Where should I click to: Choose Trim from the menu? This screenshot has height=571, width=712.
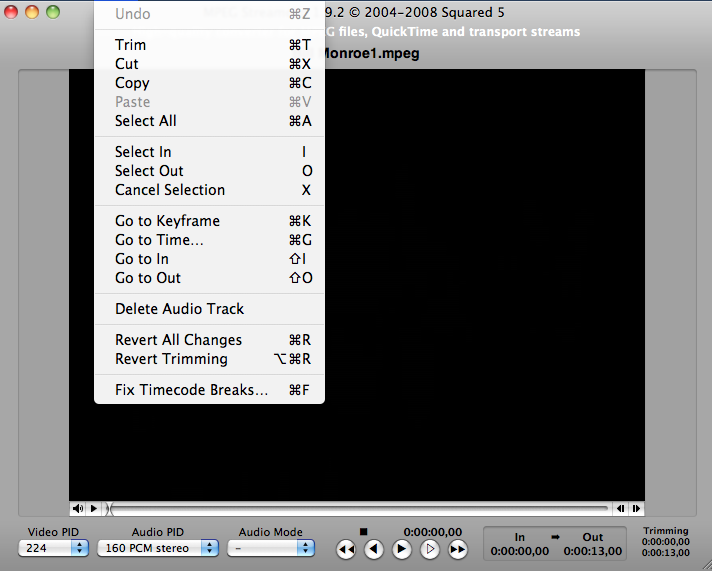130,45
